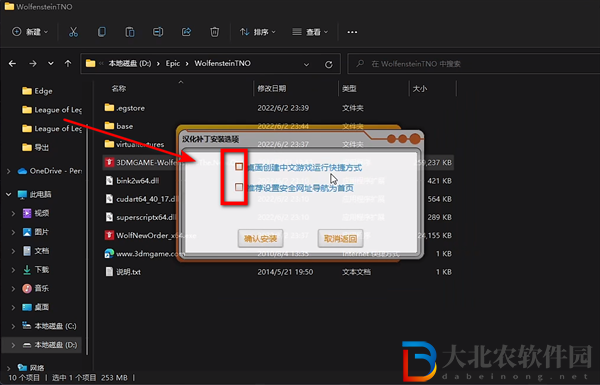Expand the 图片 tree node

point(13,232)
